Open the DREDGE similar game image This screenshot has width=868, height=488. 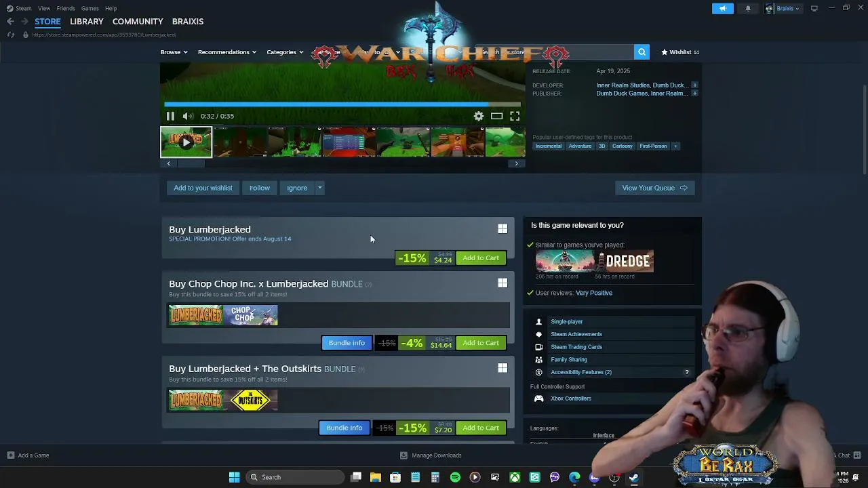point(625,261)
